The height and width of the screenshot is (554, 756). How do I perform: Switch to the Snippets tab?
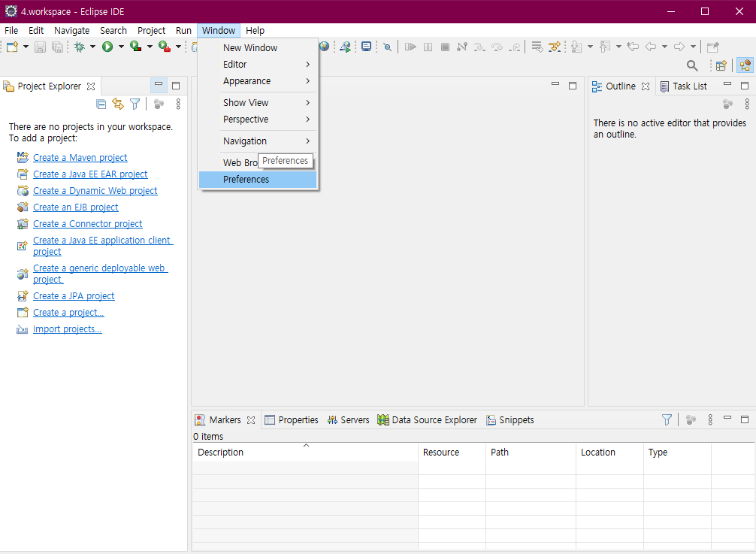point(510,420)
